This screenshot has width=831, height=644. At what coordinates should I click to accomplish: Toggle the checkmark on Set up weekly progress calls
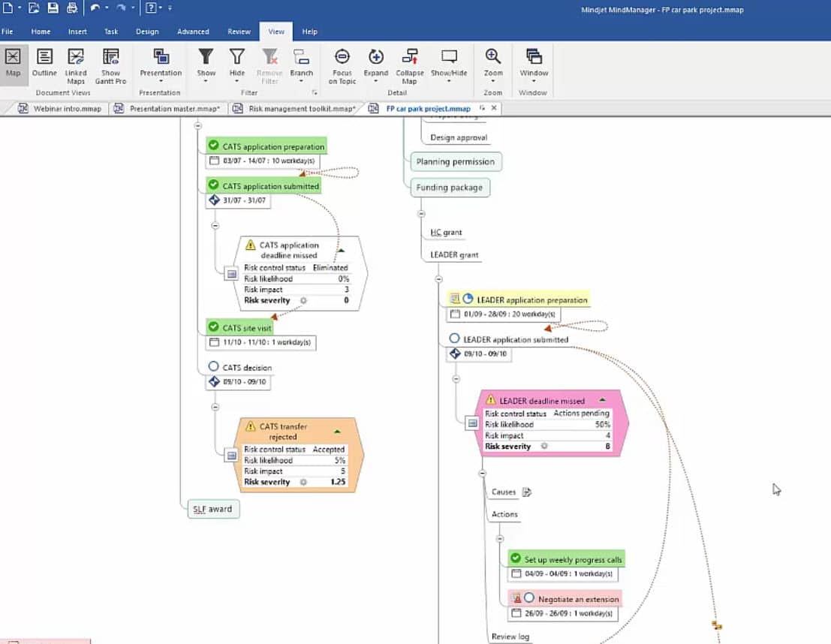point(516,558)
